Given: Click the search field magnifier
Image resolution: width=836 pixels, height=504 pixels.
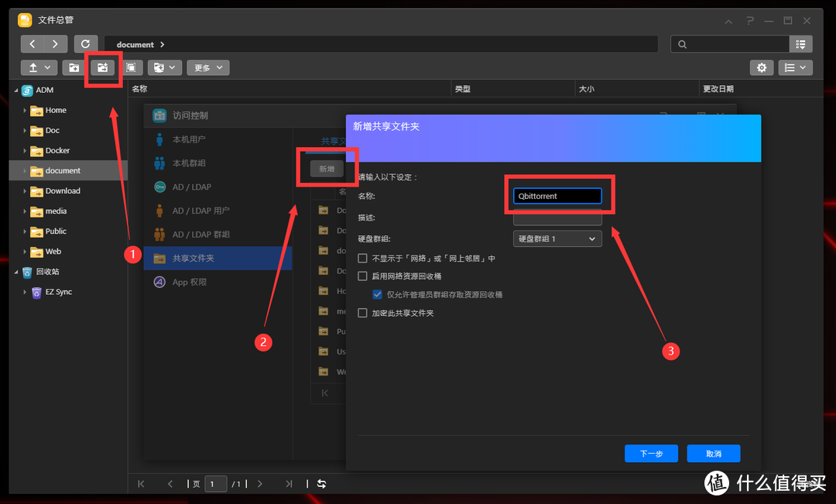Looking at the screenshot, I should (x=683, y=44).
